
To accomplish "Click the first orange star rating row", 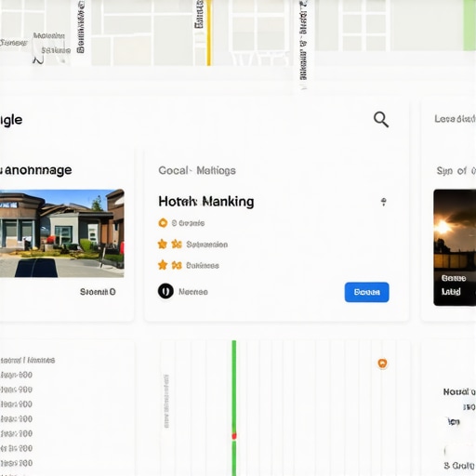I will 192,245.
